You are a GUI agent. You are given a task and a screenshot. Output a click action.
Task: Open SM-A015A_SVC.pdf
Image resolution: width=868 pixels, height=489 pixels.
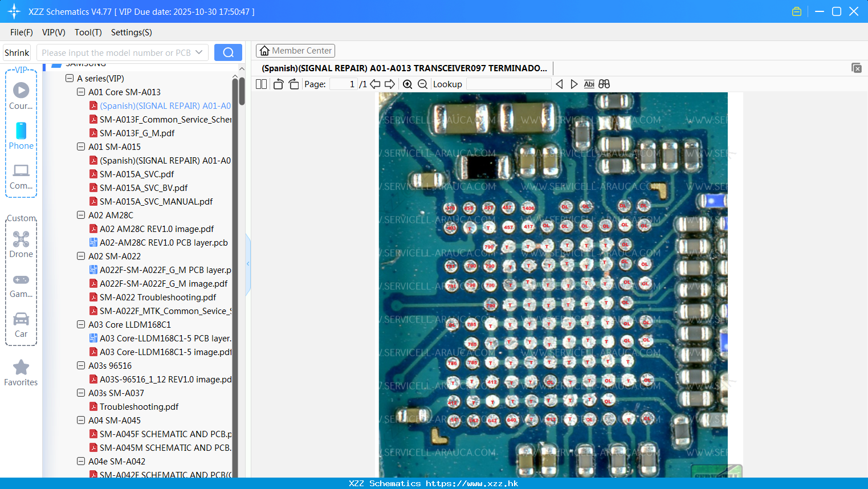(131, 174)
